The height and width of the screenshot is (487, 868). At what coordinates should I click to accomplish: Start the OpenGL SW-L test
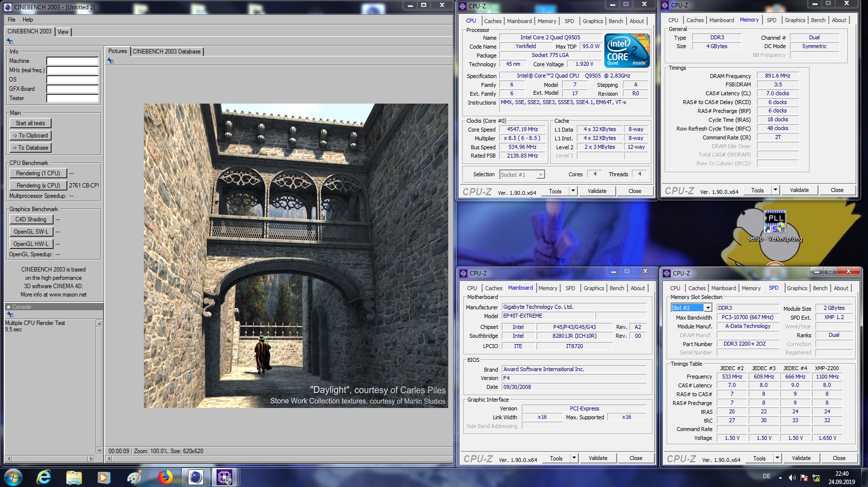pos(30,232)
